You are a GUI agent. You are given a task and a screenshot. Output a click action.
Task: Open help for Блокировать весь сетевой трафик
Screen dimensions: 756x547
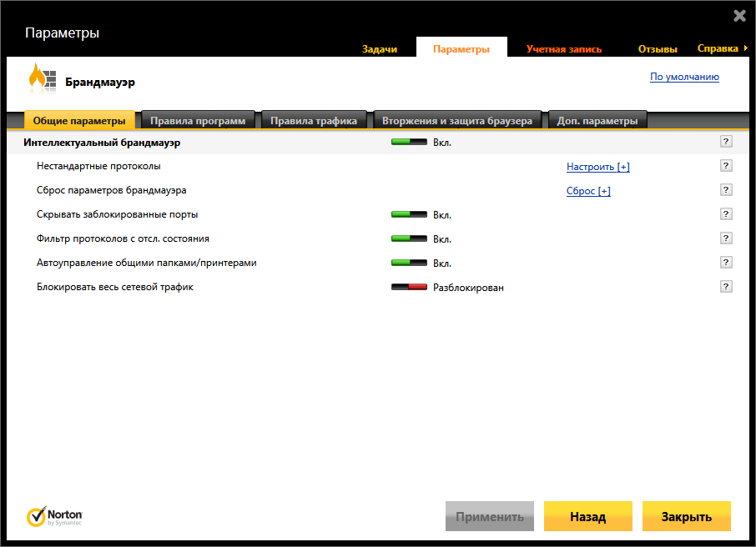coord(726,286)
